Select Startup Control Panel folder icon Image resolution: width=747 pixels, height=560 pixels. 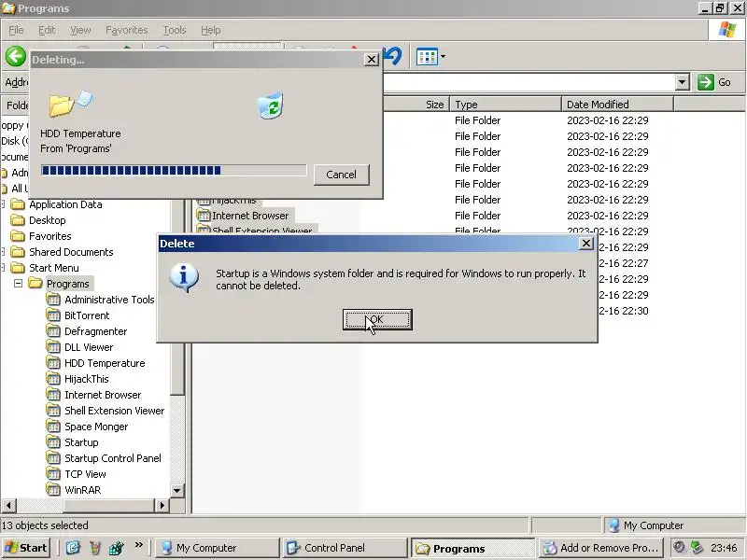53,458
